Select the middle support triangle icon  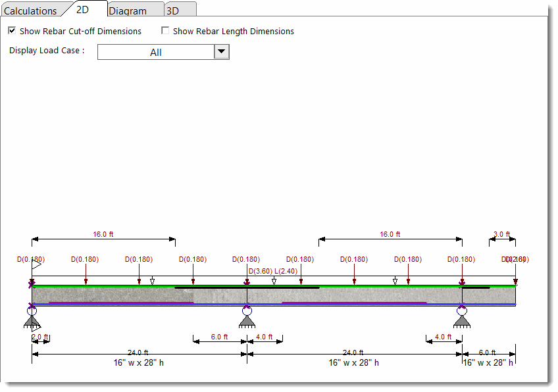[x=247, y=320]
